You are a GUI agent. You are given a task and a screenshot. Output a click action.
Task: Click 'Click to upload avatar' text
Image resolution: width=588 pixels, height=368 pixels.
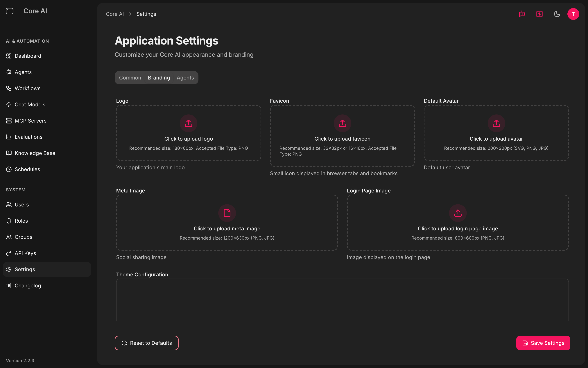coord(496,139)
